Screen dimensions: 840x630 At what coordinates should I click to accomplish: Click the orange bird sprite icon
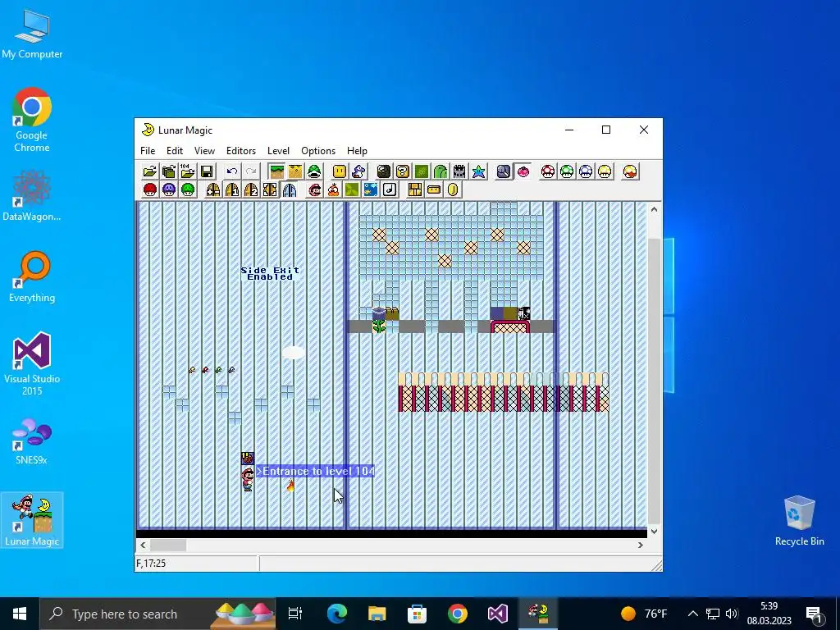pos(333,189)
